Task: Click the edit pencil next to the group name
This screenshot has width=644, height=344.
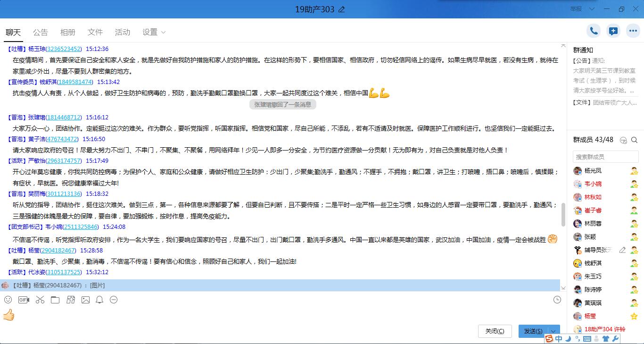Action: pos(342,9)
